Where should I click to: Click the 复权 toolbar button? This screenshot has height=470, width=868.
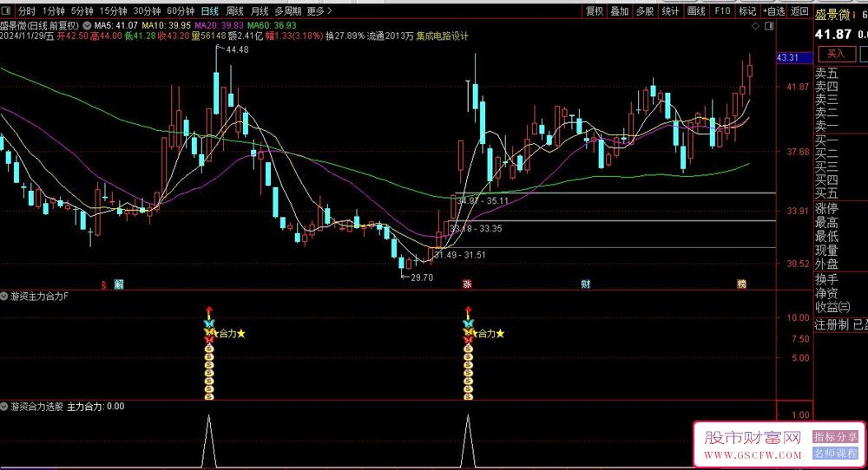(x=595, y=11)
